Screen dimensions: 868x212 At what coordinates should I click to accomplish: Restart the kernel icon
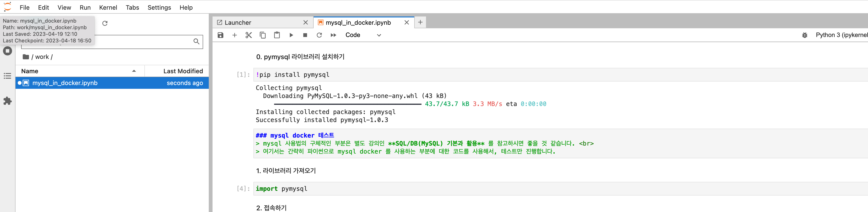pyautogui.click(x=319, y=35)
